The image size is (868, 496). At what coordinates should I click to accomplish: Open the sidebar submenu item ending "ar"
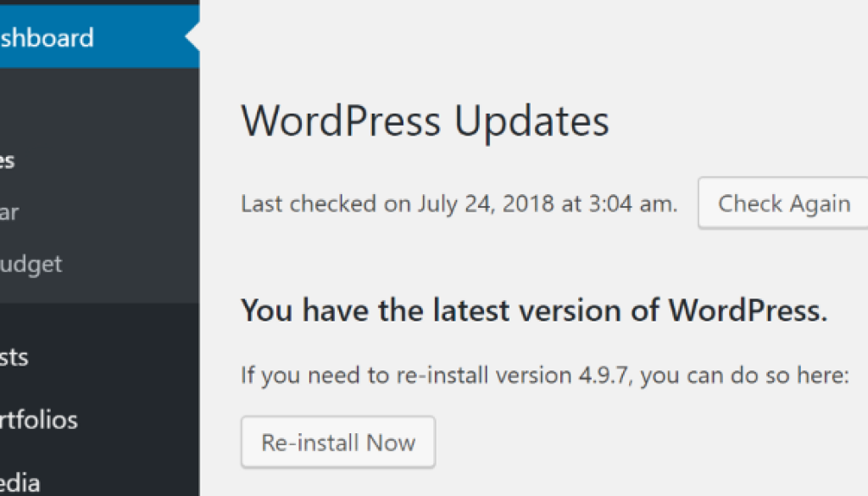pyautogui.click(x=9, y=212)
